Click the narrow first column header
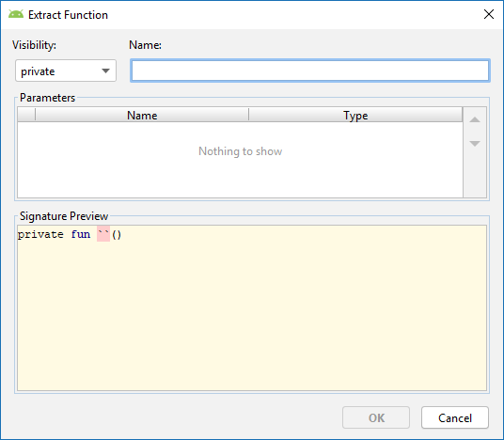504x440 pixels. click(x=26, y=115)
